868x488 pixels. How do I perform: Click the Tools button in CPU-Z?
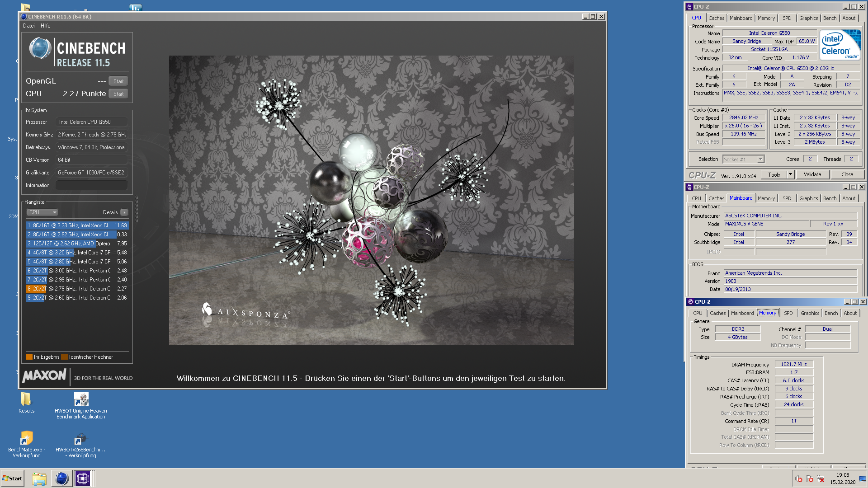click(x=774, y=175)
